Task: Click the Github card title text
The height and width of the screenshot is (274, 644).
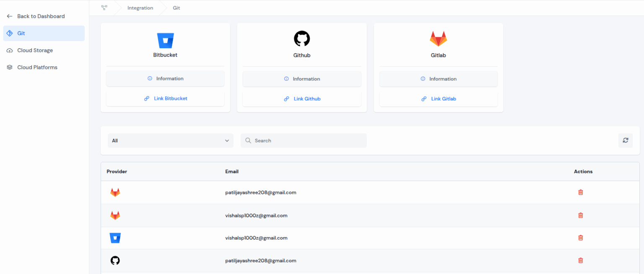Action: pos(302,55)
